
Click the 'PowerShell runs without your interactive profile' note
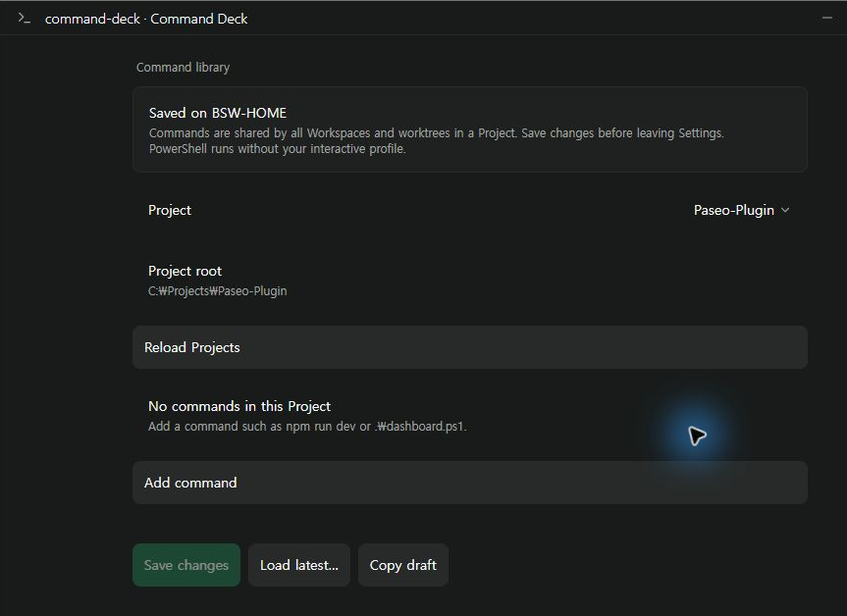coord(277,149)
